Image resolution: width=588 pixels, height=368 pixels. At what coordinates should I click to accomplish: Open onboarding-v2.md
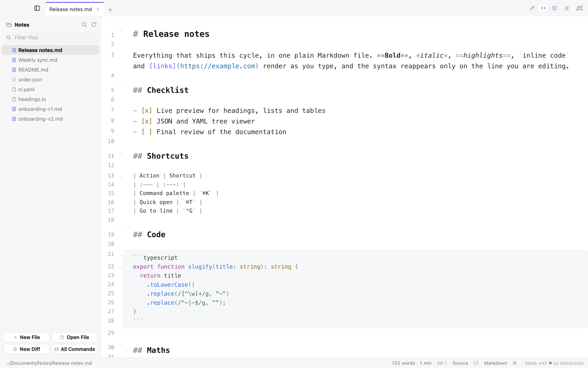tap(50, 119)
